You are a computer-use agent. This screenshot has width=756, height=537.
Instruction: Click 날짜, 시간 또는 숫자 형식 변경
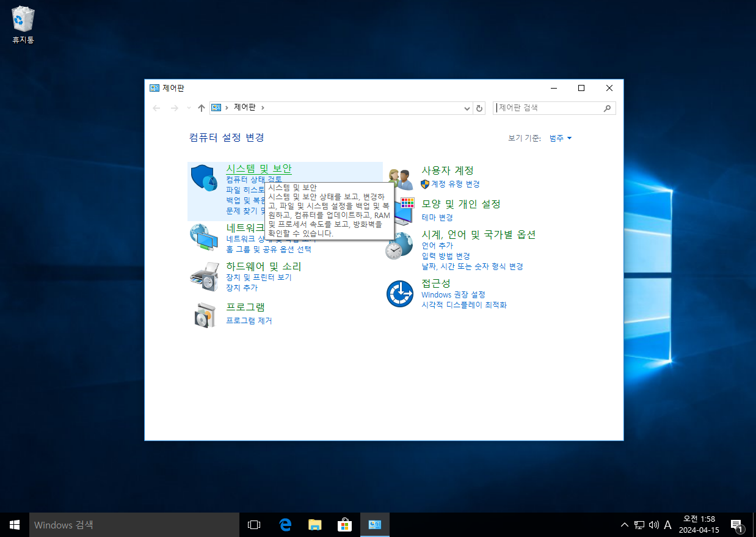click(472, 266)
